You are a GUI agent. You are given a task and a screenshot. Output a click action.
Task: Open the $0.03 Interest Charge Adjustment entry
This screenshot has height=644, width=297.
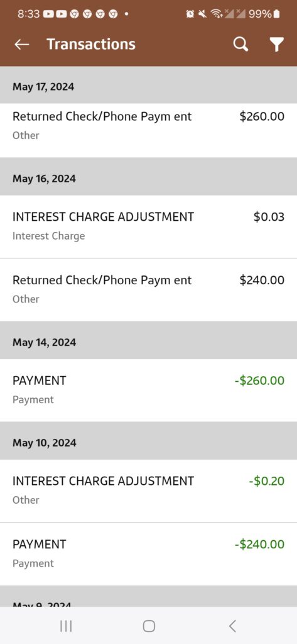148,226
